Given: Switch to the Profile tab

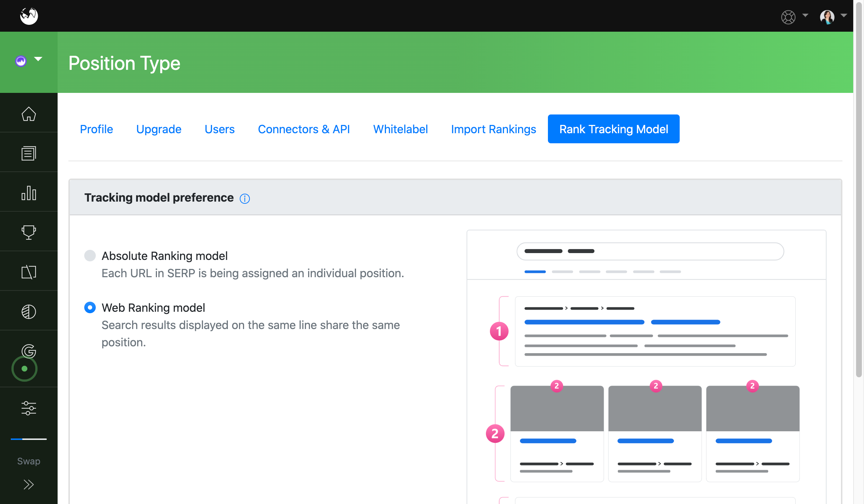Looking at the screenshot, I should pyautogui.click(x=96, y=129).
